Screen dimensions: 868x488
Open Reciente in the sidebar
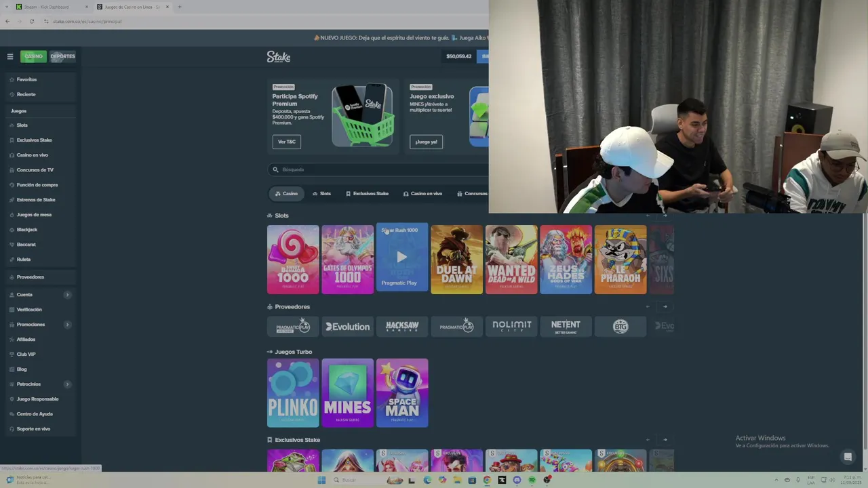(26, 94)
